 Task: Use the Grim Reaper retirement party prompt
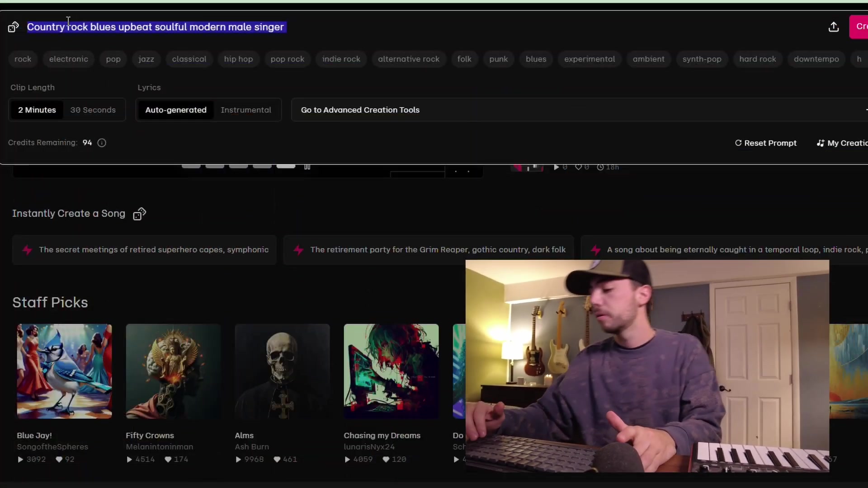(429, 250)
